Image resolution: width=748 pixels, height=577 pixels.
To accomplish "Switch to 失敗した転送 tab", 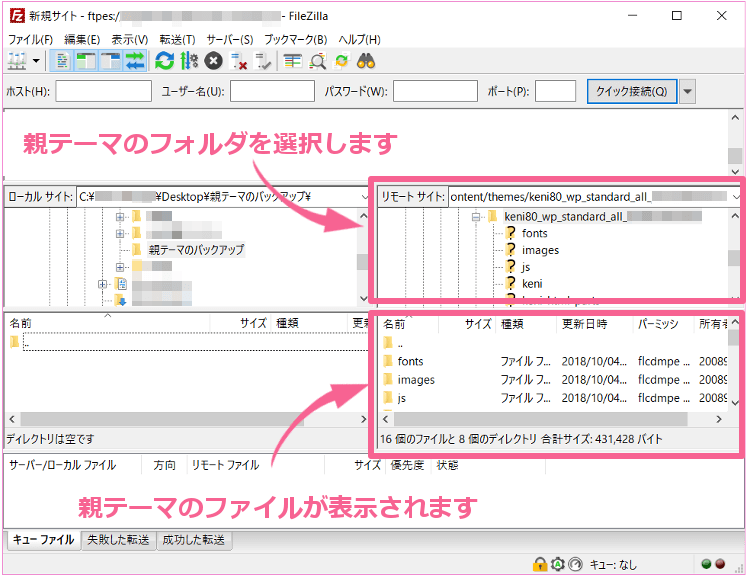I will click(118, 540).
